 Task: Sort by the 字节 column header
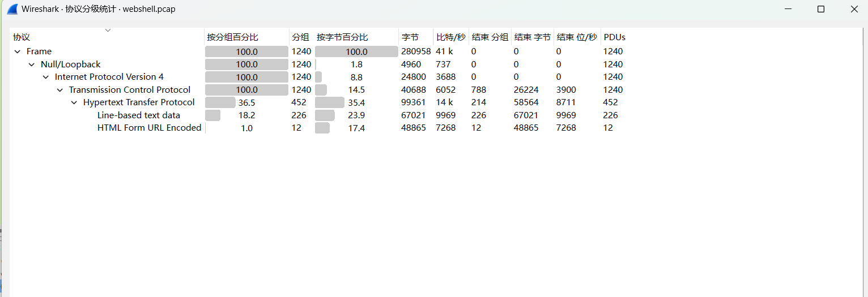tap(416, 37)
